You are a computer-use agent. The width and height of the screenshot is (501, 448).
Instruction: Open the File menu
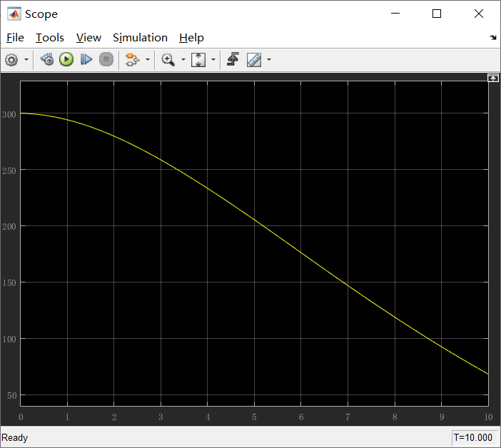click(15, 38)
